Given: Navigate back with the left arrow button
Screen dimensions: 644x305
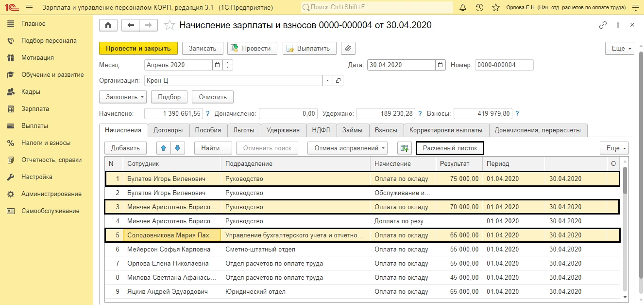Looking at the screenshot, I should (131, 25).
